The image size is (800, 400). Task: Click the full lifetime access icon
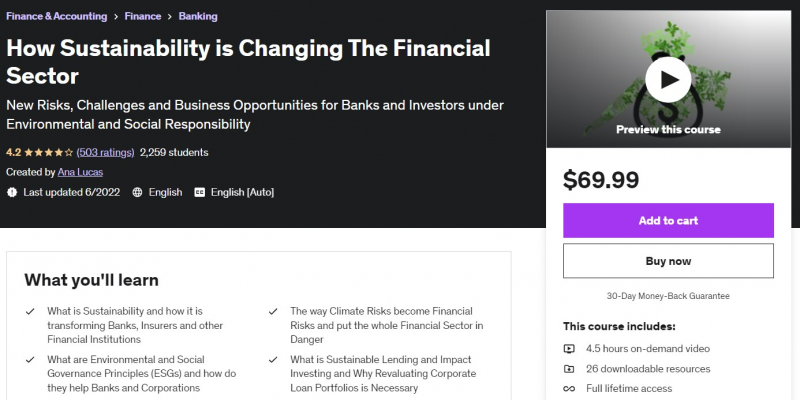click(569, 388)
